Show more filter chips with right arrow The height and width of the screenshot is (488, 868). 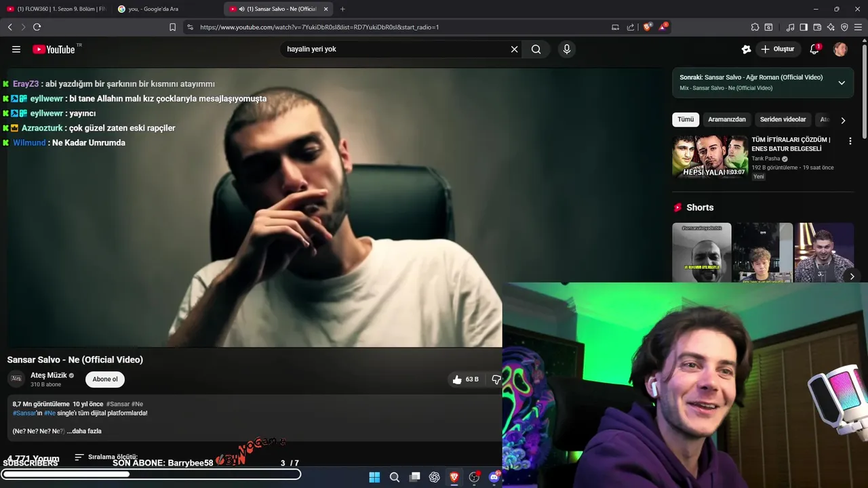click(843, 120)
